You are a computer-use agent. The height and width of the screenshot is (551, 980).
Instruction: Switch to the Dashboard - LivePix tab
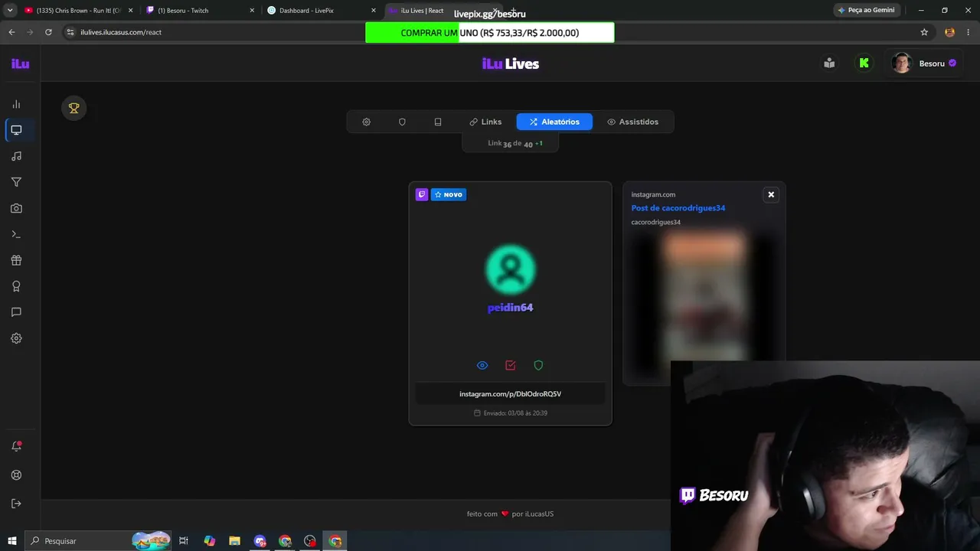pyautogui.click(x=322, y=11)
